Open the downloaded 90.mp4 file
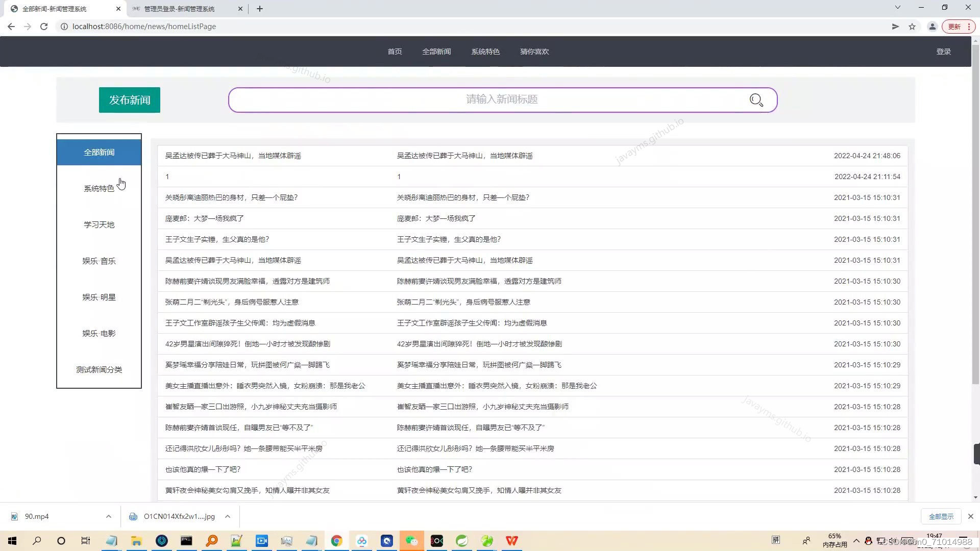Screen dimensions: 980x551 37,517
